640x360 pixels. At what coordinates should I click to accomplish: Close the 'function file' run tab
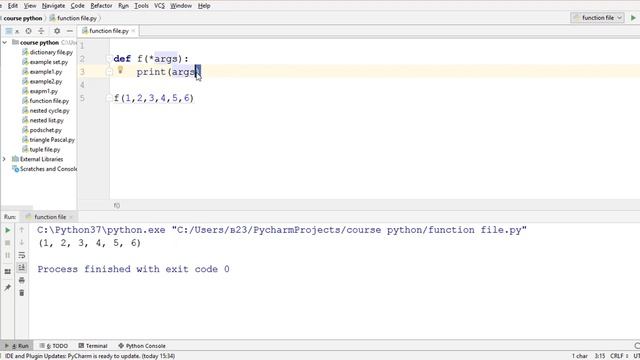pos(71,217)
